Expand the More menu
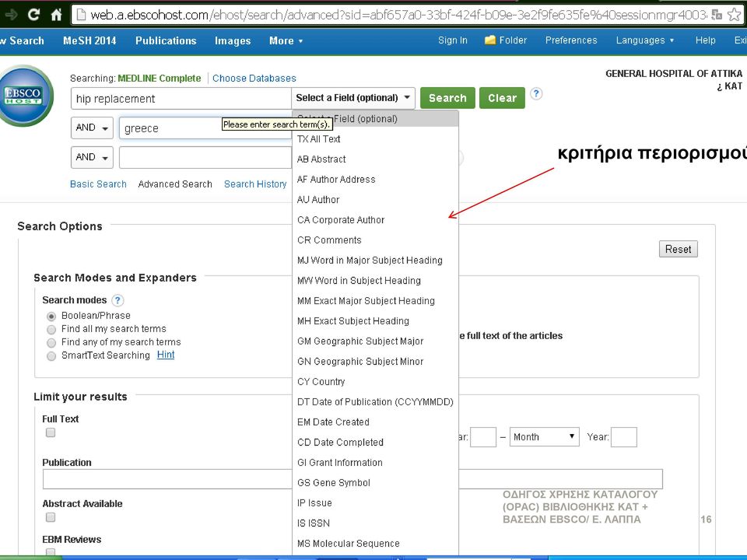 (286, 41)
